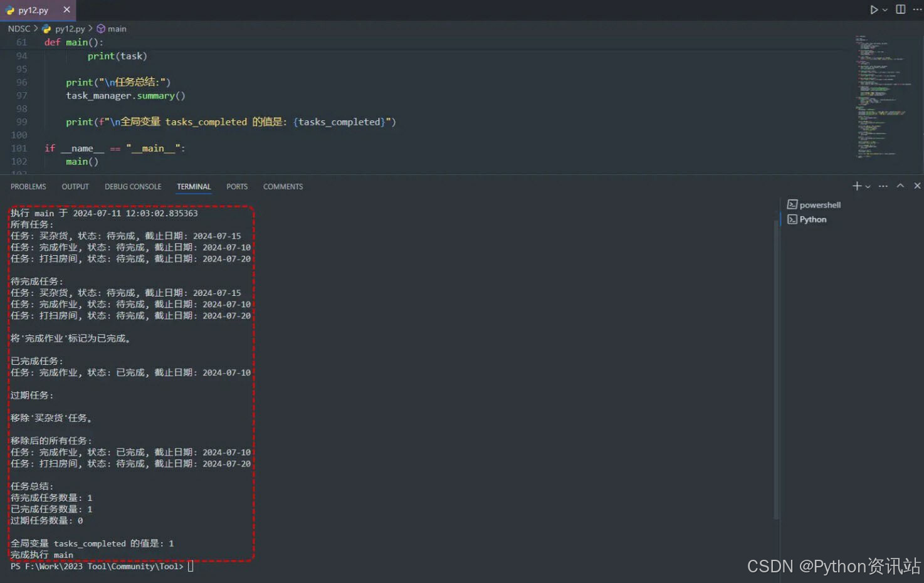Click the Python terminal icon
Screen dimensions: 924x583
tap(792, 219)
